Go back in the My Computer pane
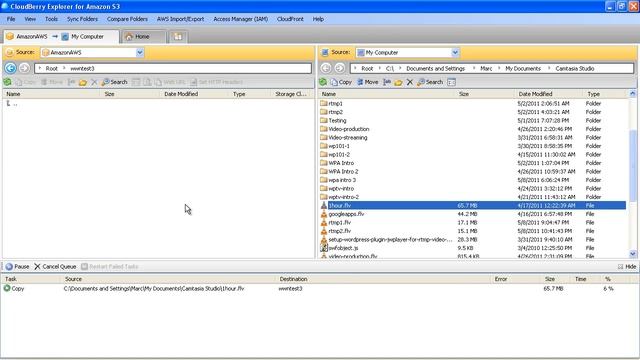640x360 pixels. pos(326,68)
